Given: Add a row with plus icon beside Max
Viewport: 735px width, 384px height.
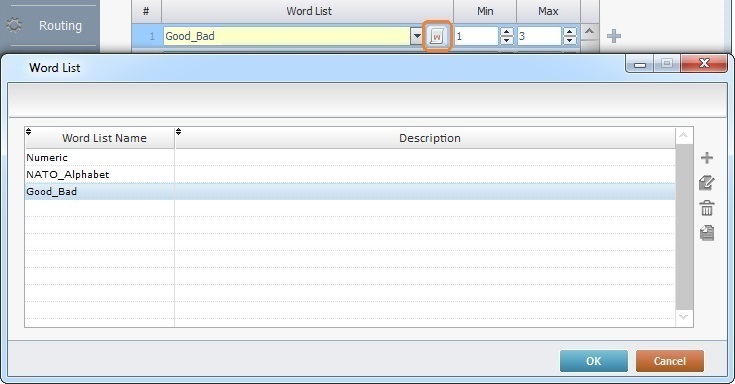Looking at the screenshot, I should (614, 36).
